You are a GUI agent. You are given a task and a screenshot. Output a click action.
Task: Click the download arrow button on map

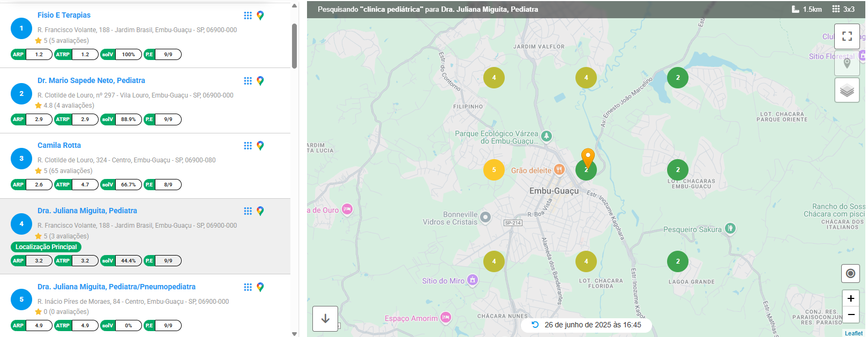pos(325,319)
